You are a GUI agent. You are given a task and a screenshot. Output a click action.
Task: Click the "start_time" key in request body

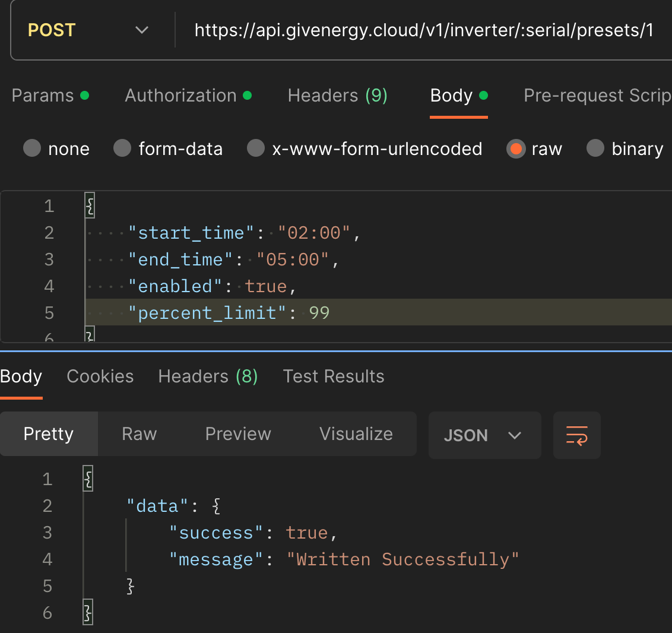pyautogui.click(x=191, y=233)
